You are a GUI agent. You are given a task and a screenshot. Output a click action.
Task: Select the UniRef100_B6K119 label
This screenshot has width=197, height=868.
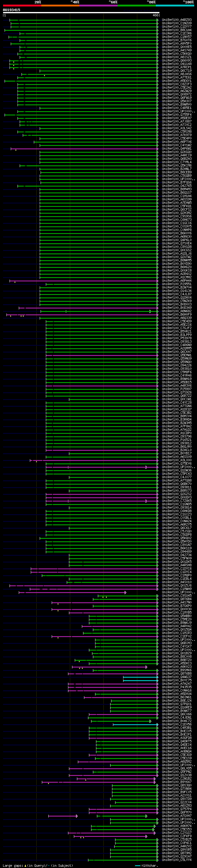176,548
